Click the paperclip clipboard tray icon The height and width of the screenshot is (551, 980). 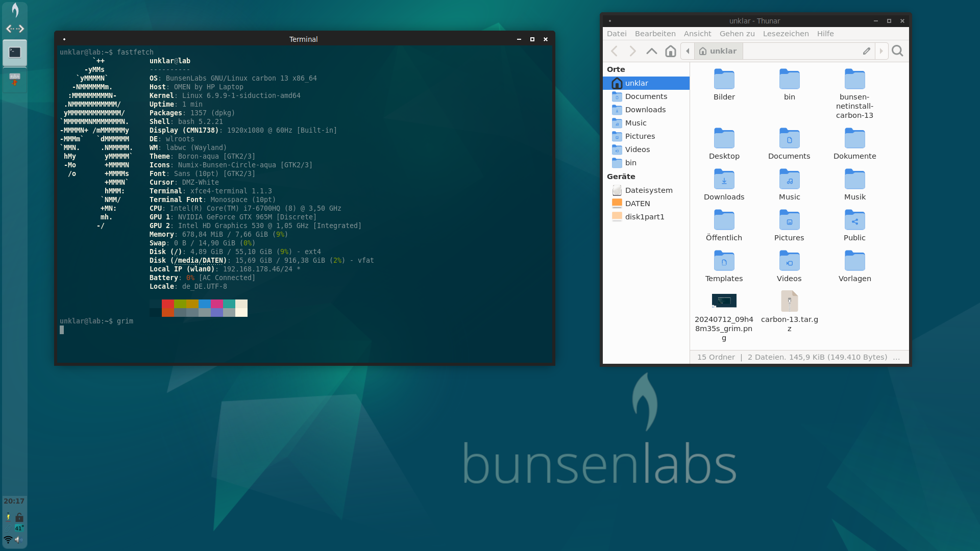(x=8, y=528)
